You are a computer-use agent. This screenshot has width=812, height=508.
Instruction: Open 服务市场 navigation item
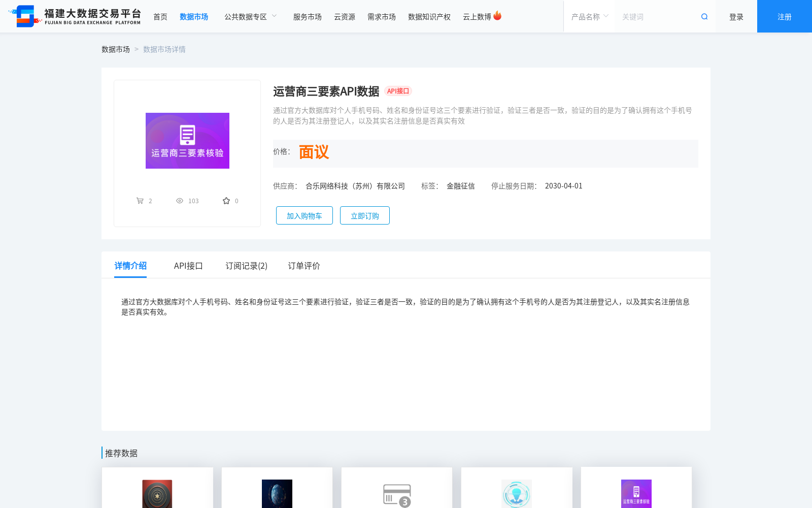[308, 17]
